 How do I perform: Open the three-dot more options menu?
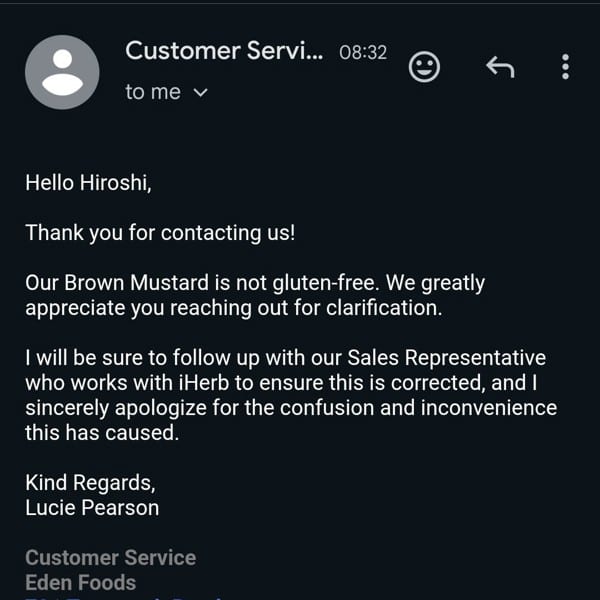(x=565, y=67)
